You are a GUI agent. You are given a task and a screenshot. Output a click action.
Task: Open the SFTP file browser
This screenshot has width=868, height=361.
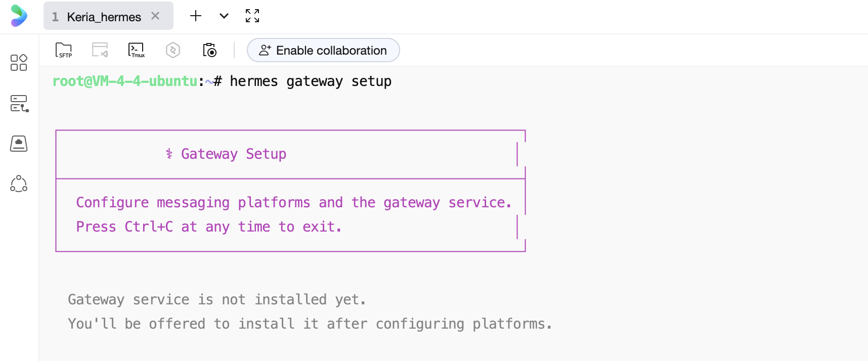(x=64, y=50)
